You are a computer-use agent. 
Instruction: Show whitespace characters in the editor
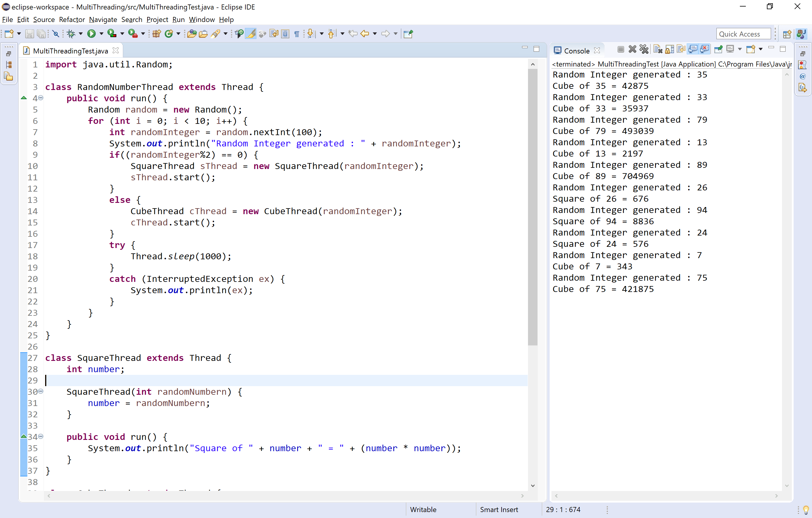(x=296, y=33)
